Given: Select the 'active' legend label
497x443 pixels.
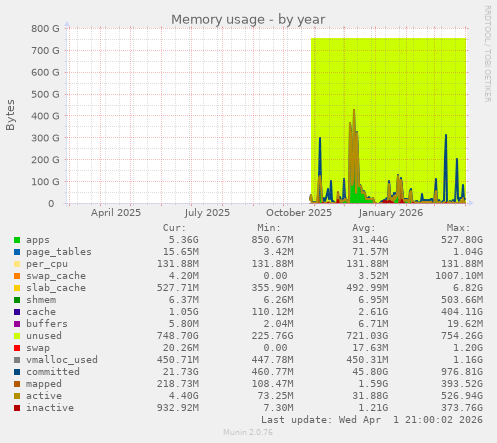Looking at the screenshot, I should tap(44, 396).
